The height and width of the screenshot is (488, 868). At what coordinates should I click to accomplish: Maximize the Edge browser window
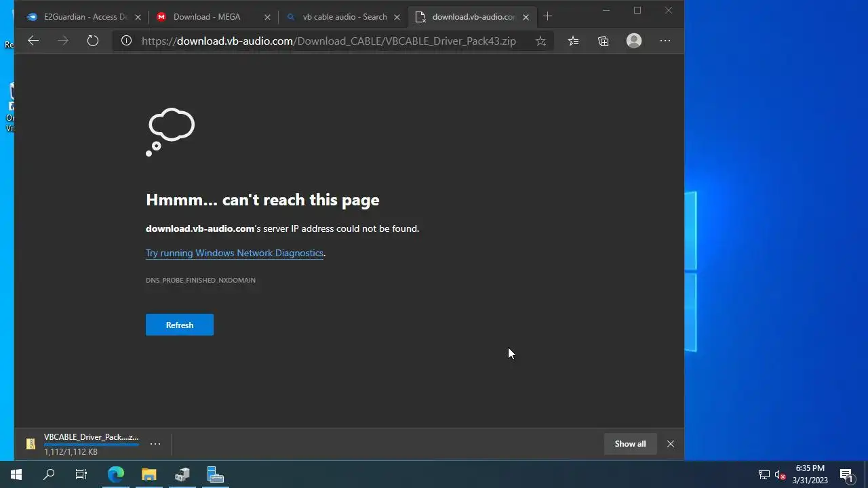pyautogui.click(x=637, y=10)
